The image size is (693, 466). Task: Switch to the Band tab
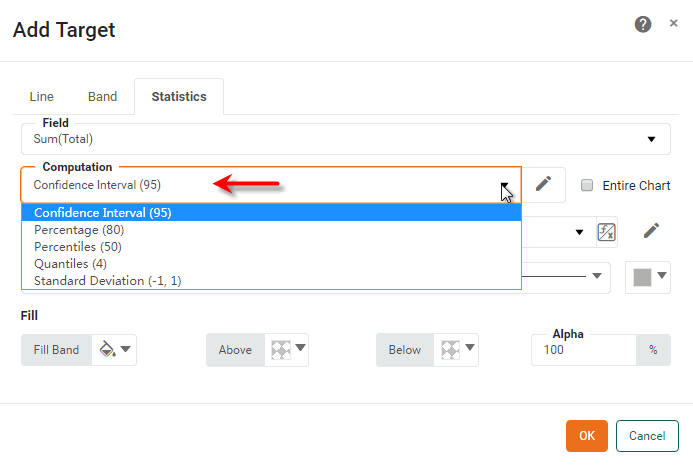(102, 97)
